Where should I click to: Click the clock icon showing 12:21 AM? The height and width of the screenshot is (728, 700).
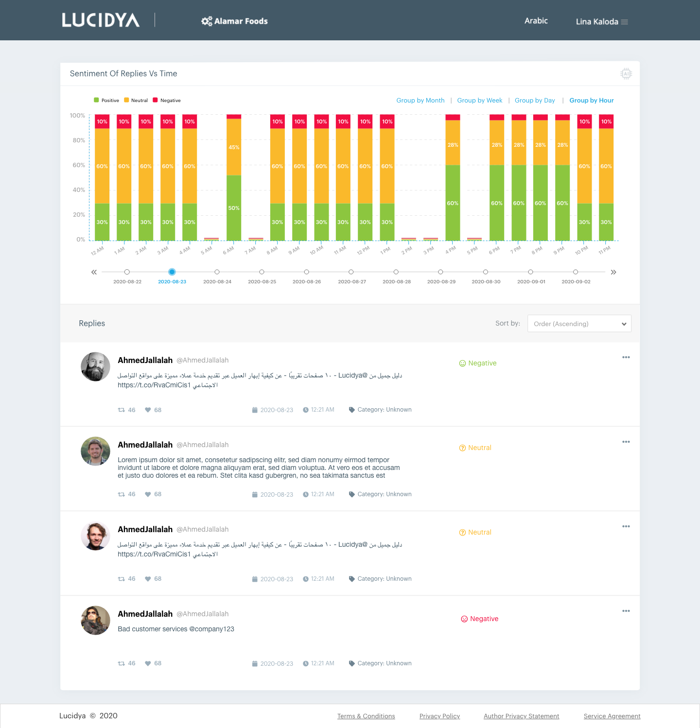[x=305, y=410]
